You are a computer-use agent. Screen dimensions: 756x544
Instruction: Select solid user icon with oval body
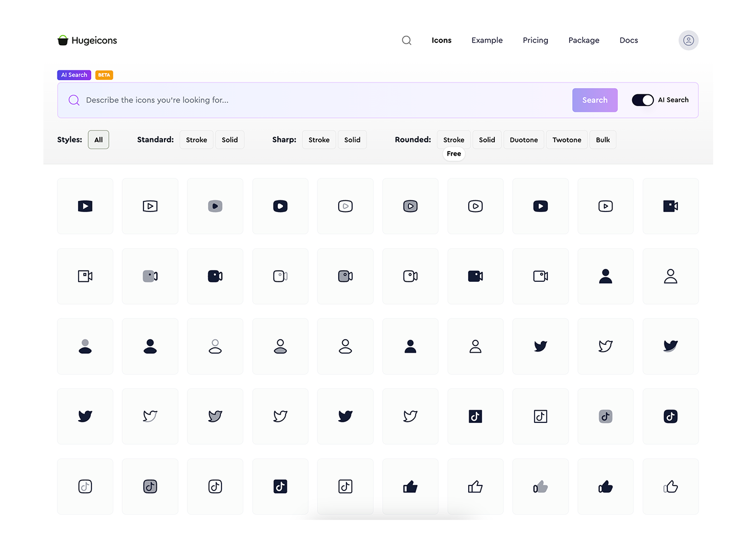point(150,346)
